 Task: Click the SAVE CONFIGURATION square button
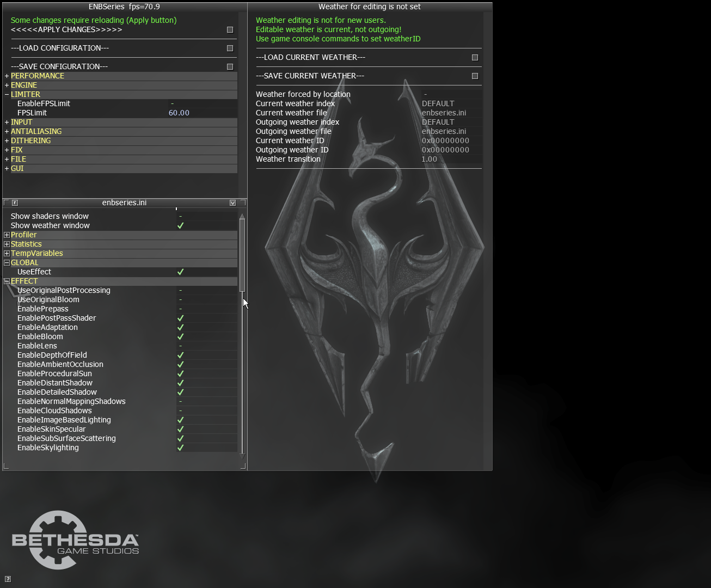230,66
